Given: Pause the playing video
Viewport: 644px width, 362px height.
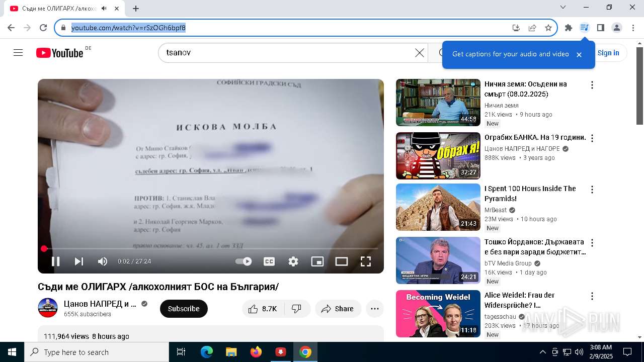Looking at the screenshot, I should pos(56,261).
